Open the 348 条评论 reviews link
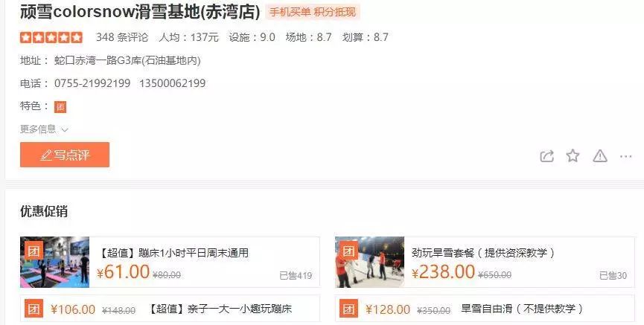The width and height of the screenshot is (644, 325). click(x=122, y=37)
